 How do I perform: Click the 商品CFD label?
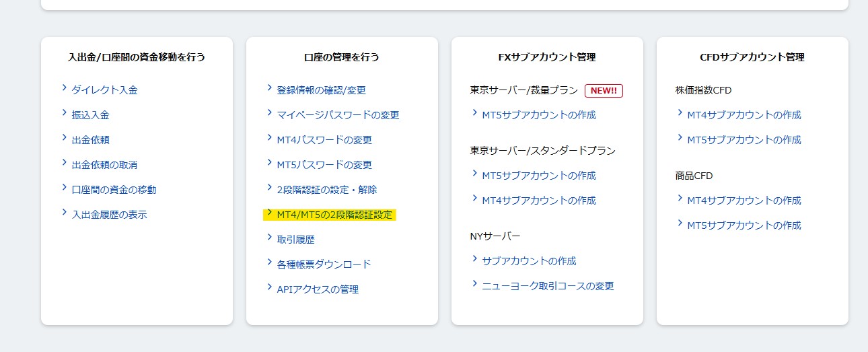coord(694,176)
